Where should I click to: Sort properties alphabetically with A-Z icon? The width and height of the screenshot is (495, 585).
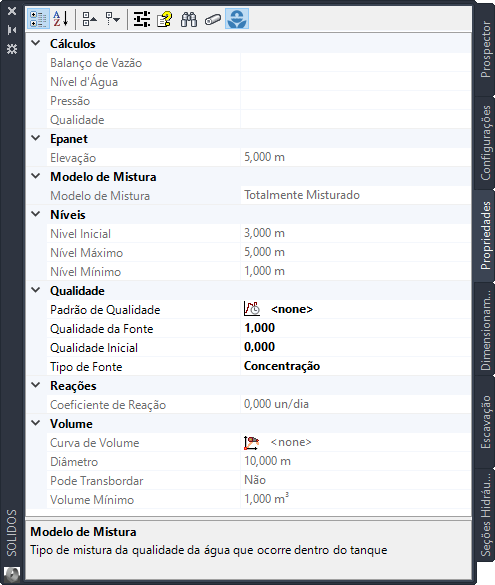point(61,19)
